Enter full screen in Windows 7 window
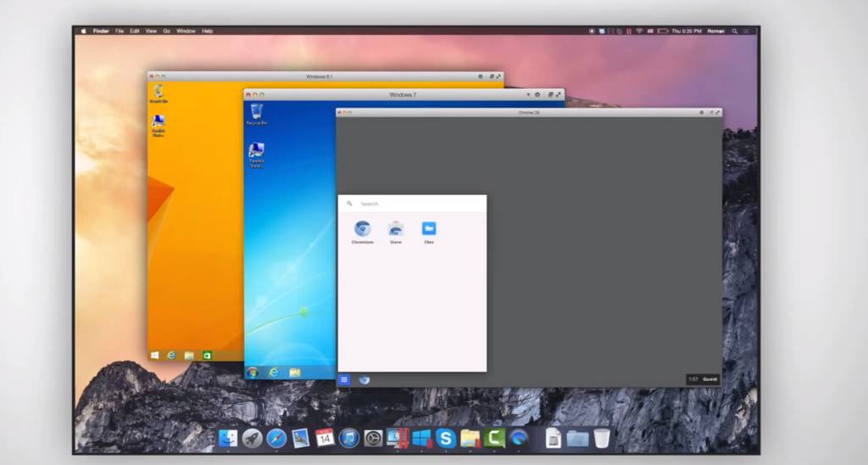Screen dimensions: 868x465 coord(559,95)
